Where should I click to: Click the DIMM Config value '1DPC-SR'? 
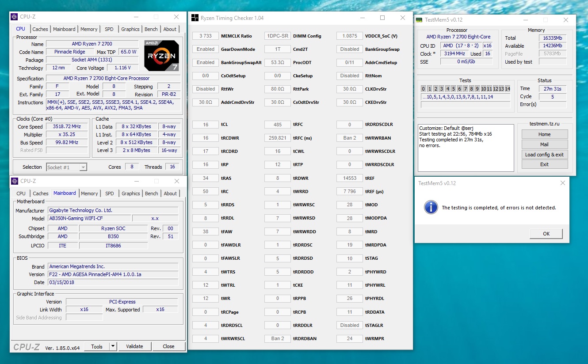[x=278, y=36]
